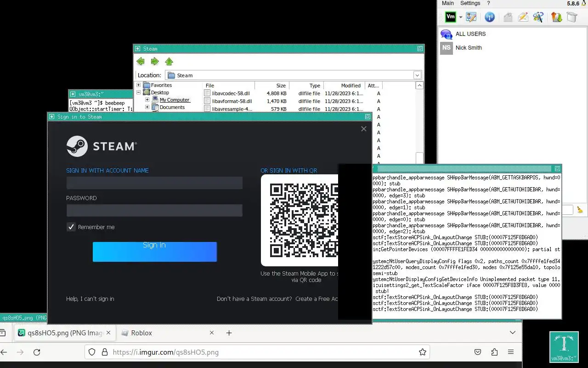Close the Steam sign-in dialog with X
This screenshot has width=588, height=368.
[x=364, y=129]
